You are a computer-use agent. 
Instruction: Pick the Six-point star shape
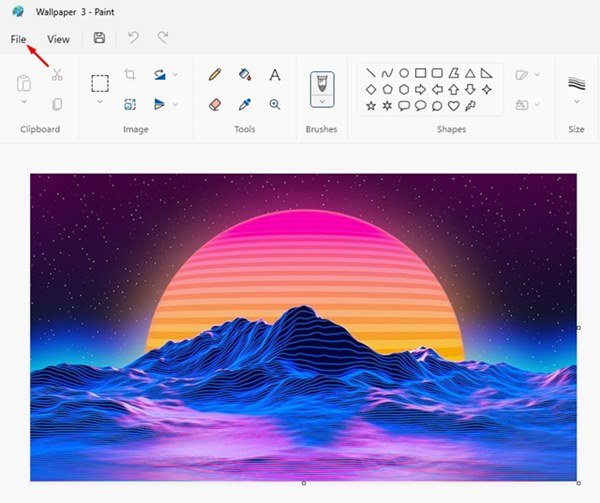[x=387, y=106]
